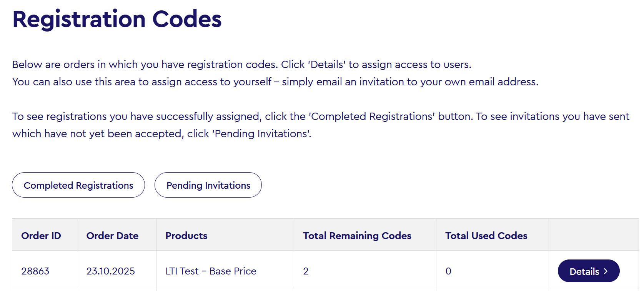Click the chevron arrow on Details button
644x291 pixels.
(606, 271)
